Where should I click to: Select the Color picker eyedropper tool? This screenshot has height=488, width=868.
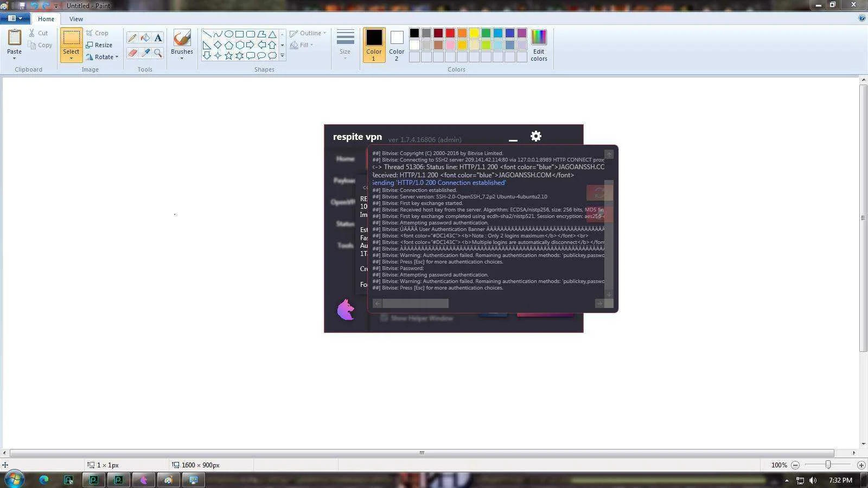145,53
